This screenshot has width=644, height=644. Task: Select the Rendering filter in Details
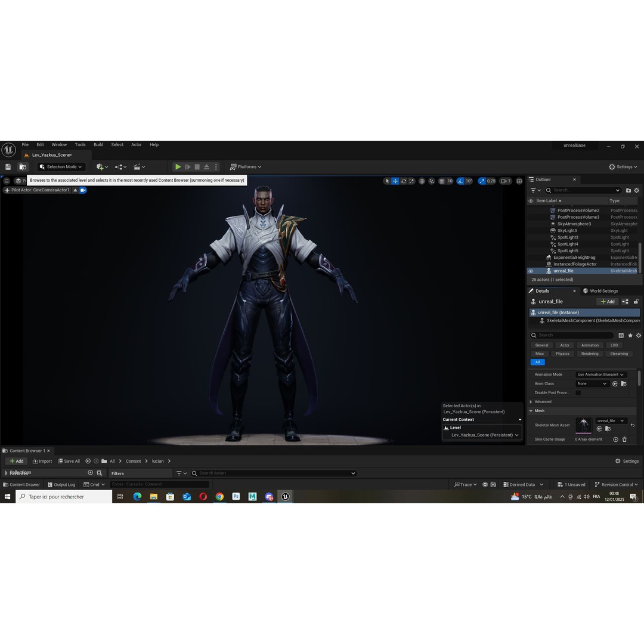click(x=590, y=354)
